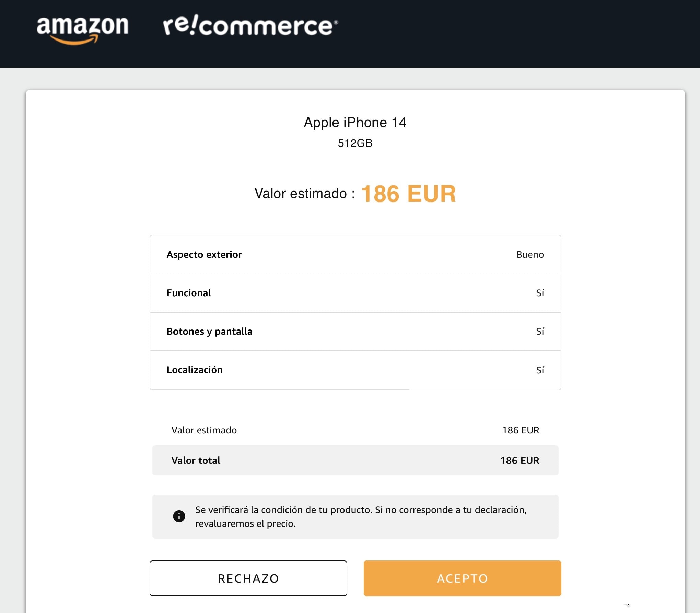Image resolution: width=700 pixels, height=613 pixels.
Task: Select the Apple iPhone 14 title
Action: [355, 122]
